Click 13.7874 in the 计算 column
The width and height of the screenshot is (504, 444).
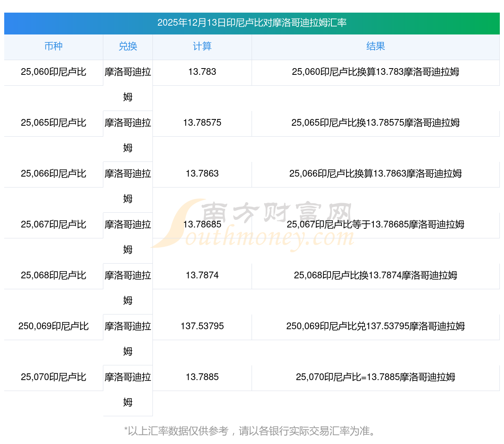202,275
